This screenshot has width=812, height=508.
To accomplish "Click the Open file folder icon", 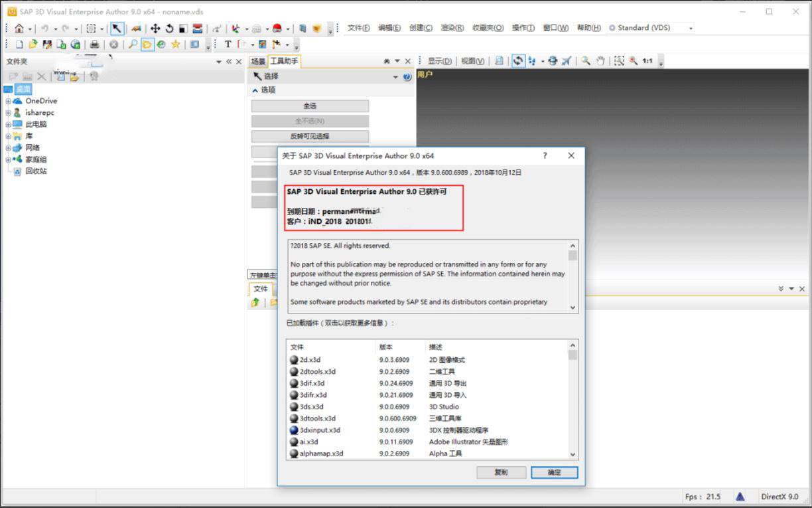I will tap(33, 44).
